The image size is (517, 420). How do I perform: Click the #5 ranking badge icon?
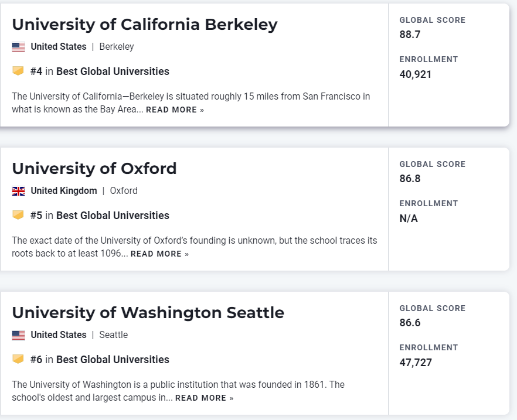[18, 215]
